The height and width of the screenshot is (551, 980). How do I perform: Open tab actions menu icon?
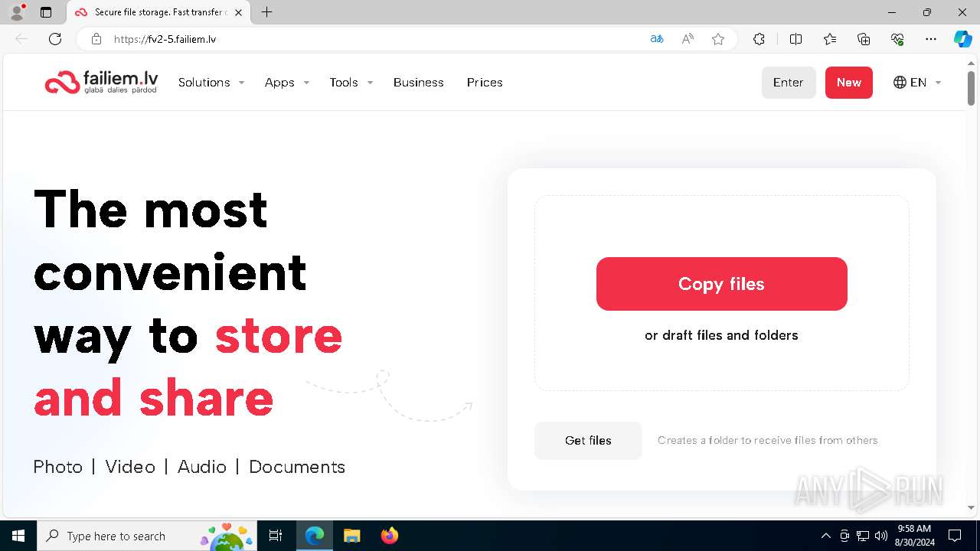pyautogui.click(x=46, y=12)
